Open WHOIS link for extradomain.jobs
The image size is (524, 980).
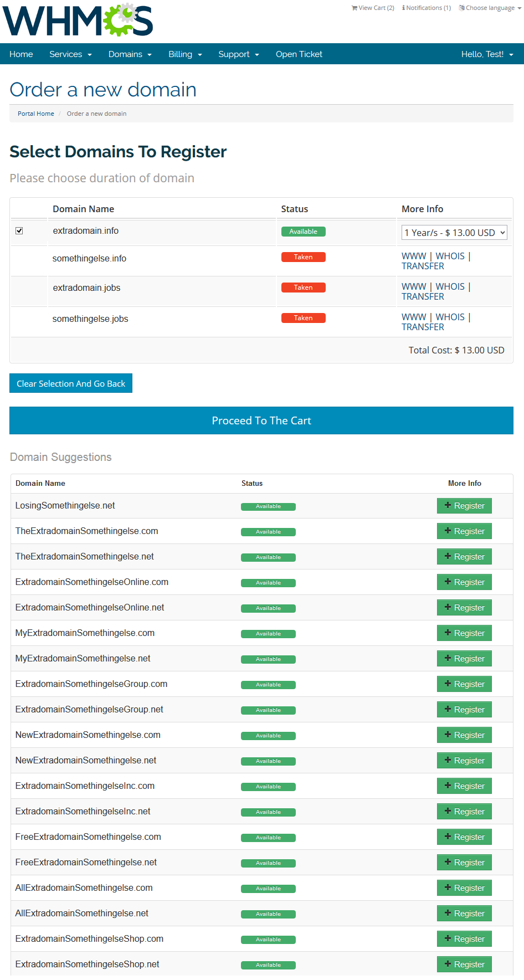pyautogui.click(x=450, y=286)
